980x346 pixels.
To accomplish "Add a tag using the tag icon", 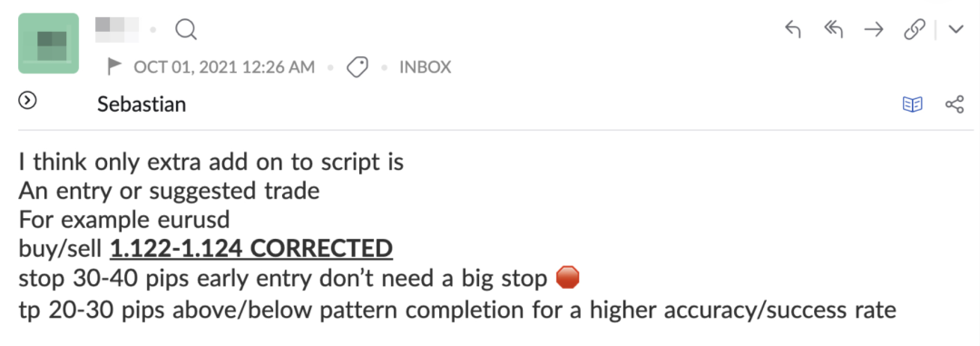I will pyautogui.click(x=357, y=67).
